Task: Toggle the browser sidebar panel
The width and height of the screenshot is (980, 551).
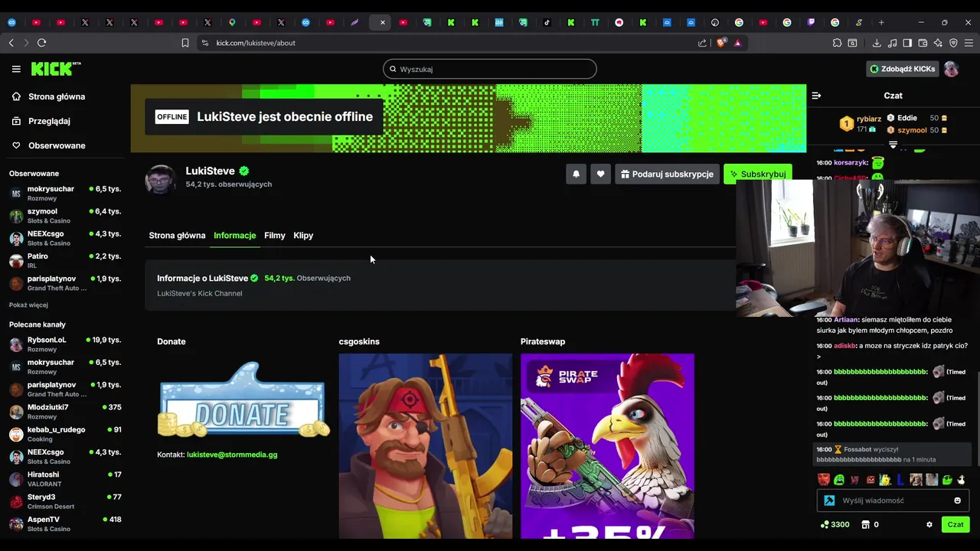Action: coord(907,43)
